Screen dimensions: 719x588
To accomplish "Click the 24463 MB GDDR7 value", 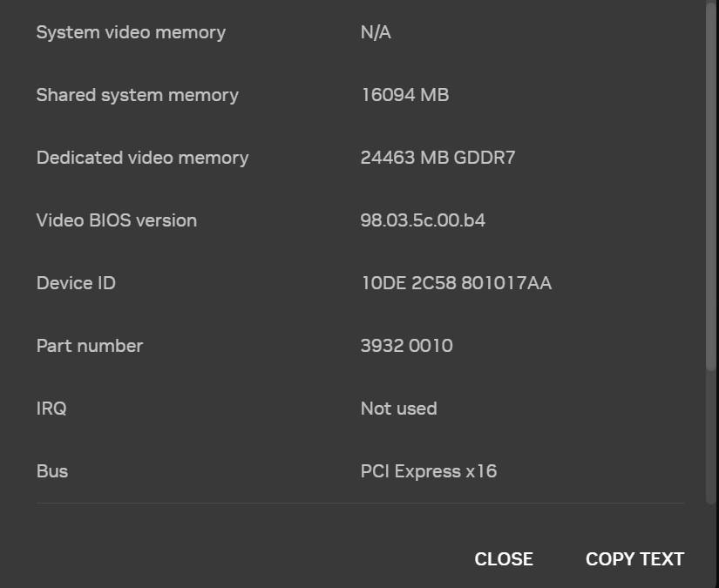I will pyautogui.click(x=438, y=158).
